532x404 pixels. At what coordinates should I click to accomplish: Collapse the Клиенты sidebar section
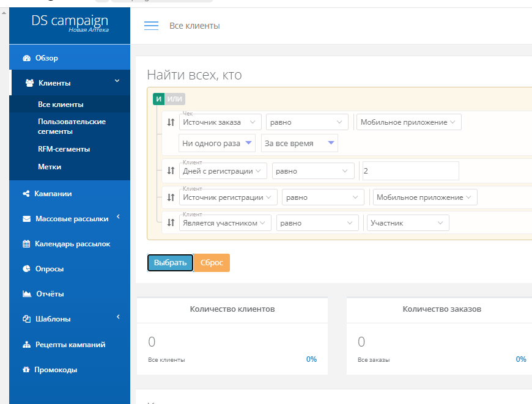[116, 81]
